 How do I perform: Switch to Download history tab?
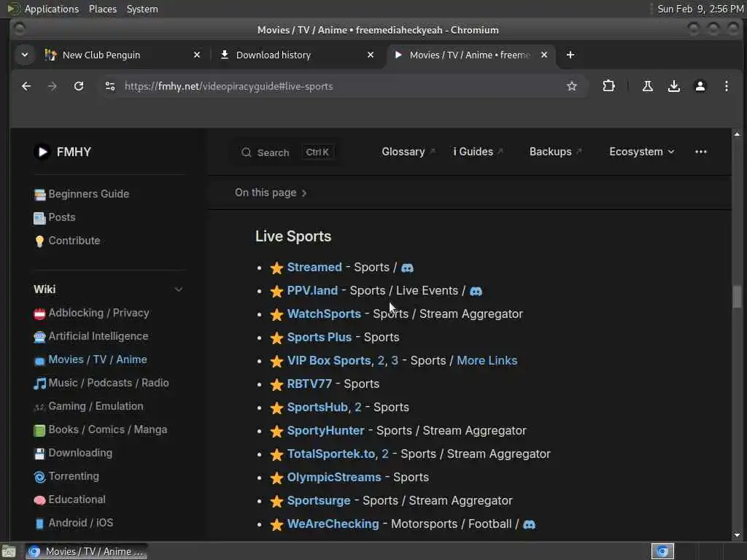pos(273,55)
